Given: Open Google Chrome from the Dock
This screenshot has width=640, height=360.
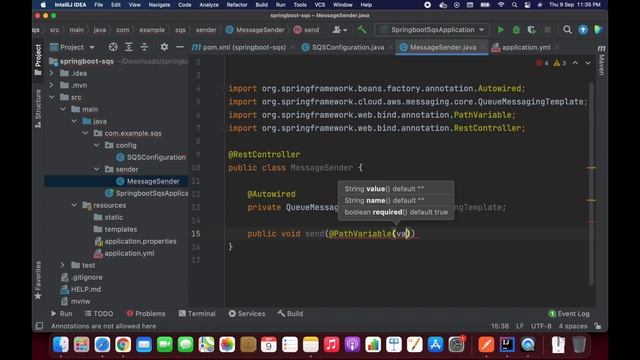Looking at the screenshot, I should tap(123, 344).
